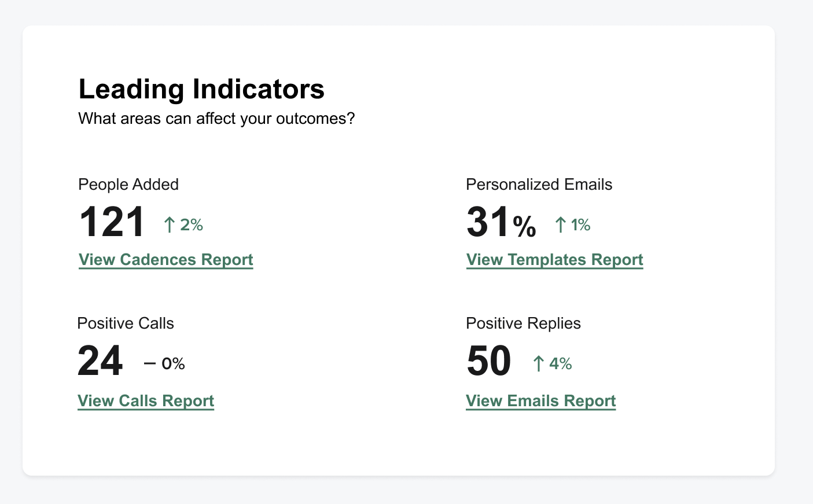813x504 pixels.
Task: Click the Leading Indicators heading
Action: (x=201, y=89)
